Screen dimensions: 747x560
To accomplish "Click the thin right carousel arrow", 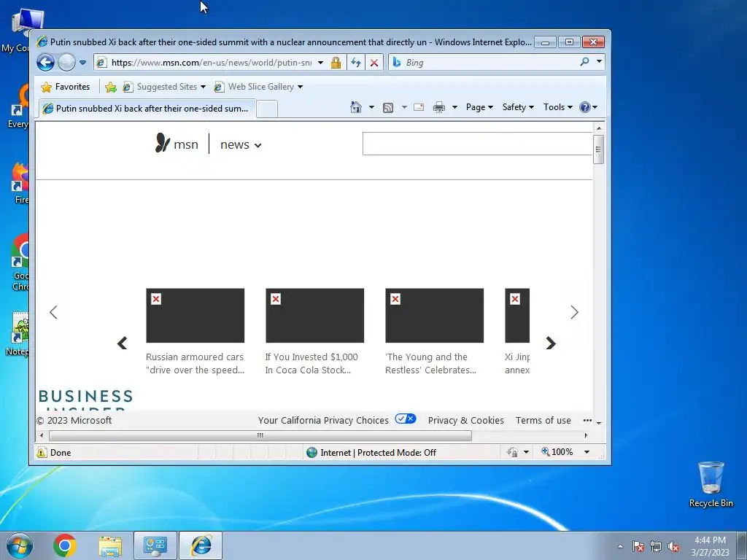I will [575, 312].
